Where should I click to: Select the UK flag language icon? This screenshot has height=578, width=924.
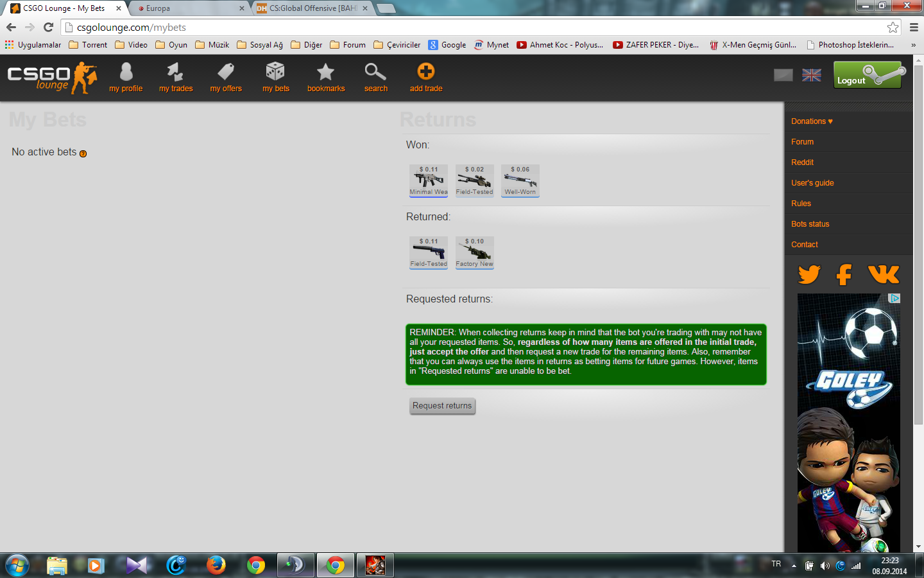point(812,75)
